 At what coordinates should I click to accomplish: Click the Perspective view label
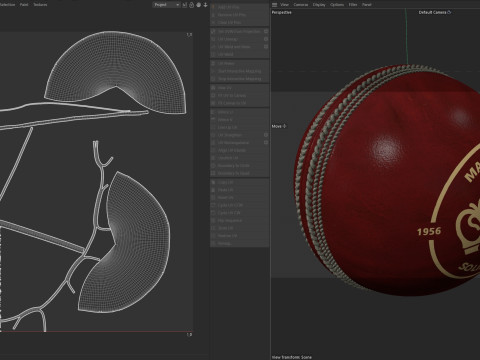pyautogui.click(x=282, y=12)
